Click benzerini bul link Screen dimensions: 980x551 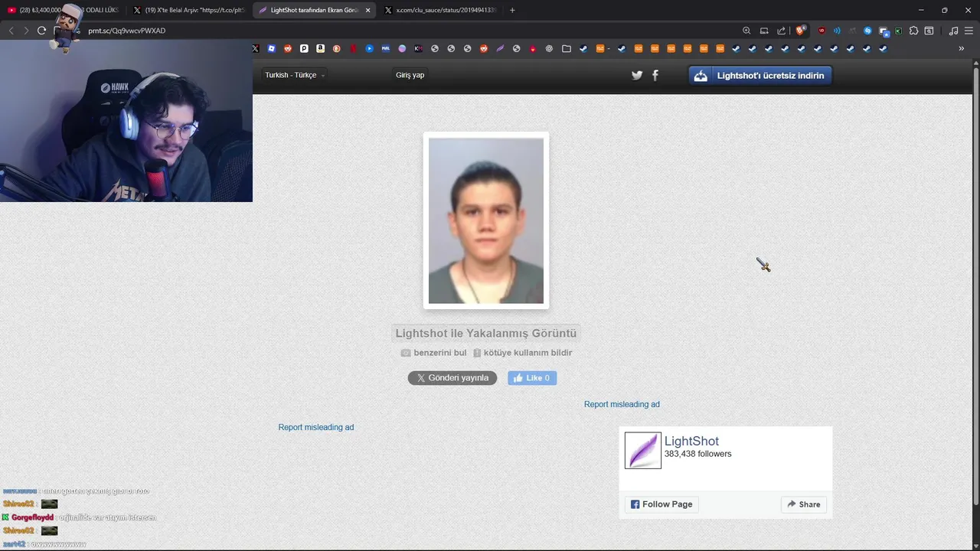[433, 353]
